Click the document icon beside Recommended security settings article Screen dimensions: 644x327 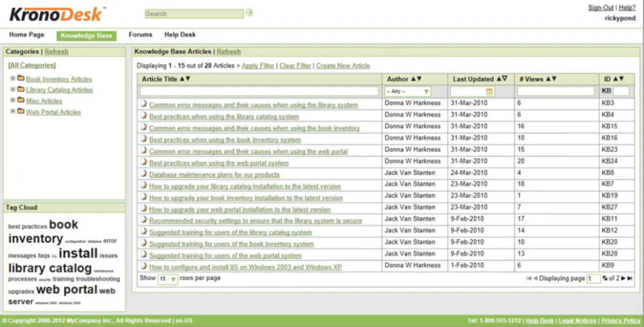(x=144, y=220)
